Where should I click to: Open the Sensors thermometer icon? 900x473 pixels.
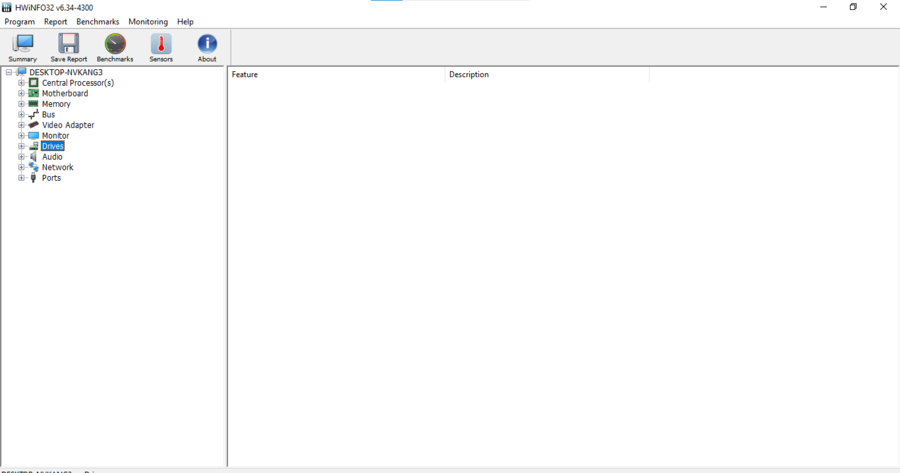coord(161,44)
